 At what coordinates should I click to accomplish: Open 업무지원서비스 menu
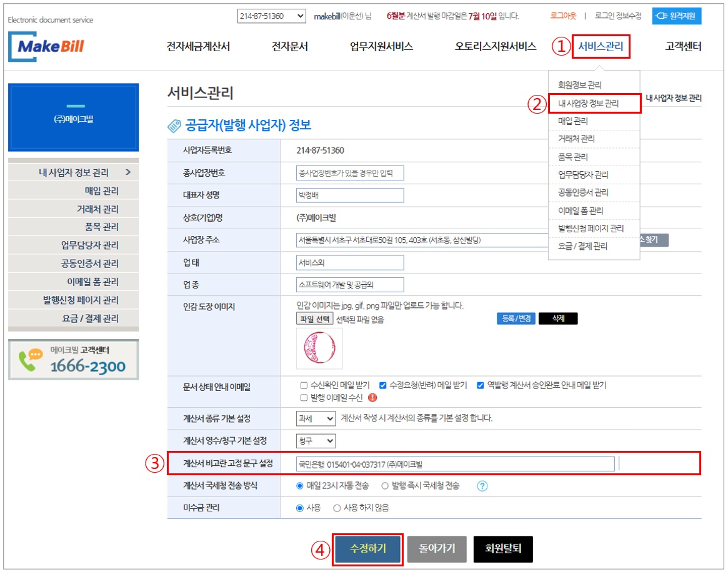(381, 46)
